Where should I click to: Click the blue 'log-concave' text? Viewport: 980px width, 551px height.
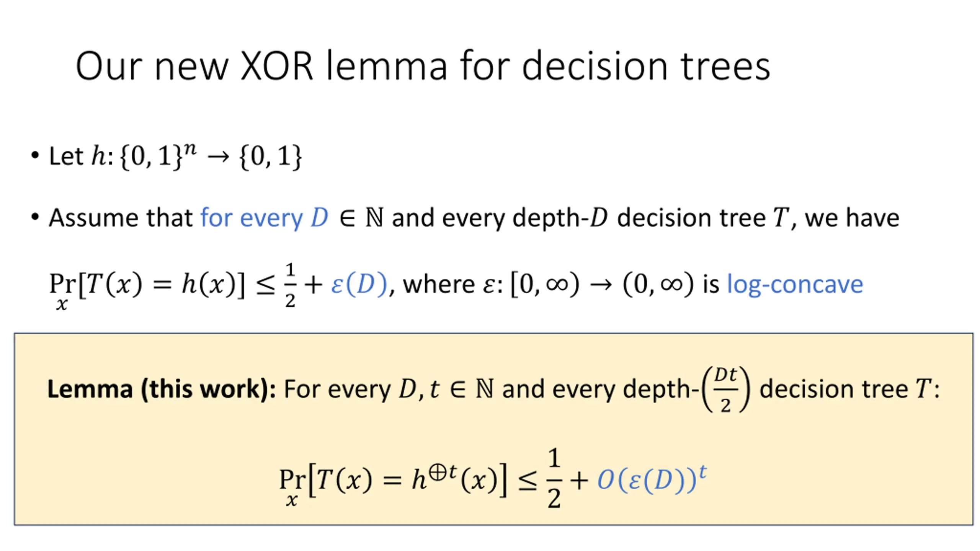click(795, 284)
